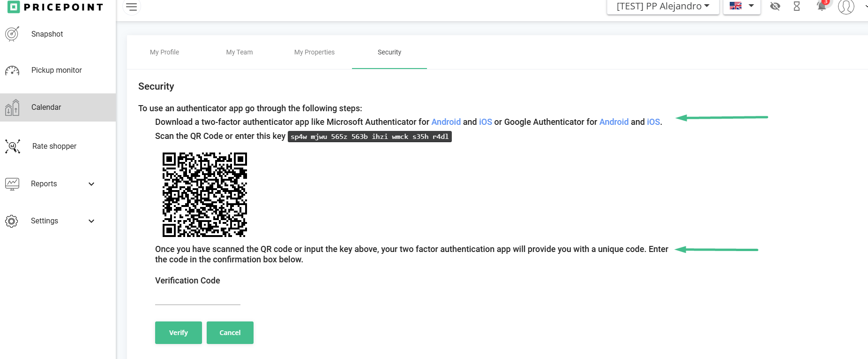Expand the Reports submenu chevron

coord(91,184)
